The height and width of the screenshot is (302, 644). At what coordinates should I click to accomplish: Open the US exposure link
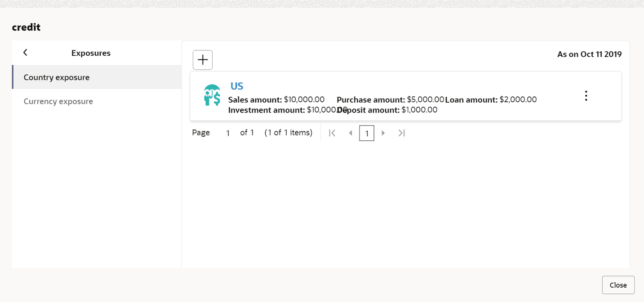237,86
